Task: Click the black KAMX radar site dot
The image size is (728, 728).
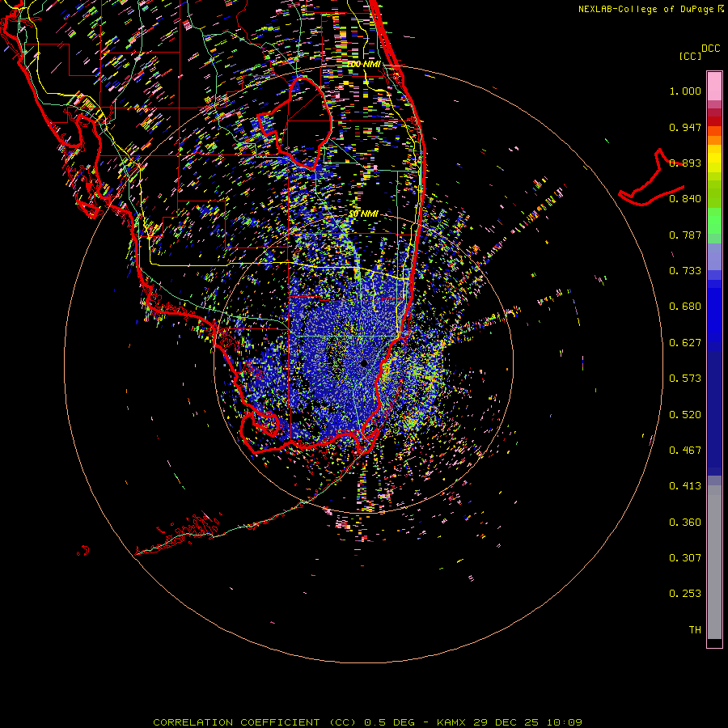Action: pos(364,363)
